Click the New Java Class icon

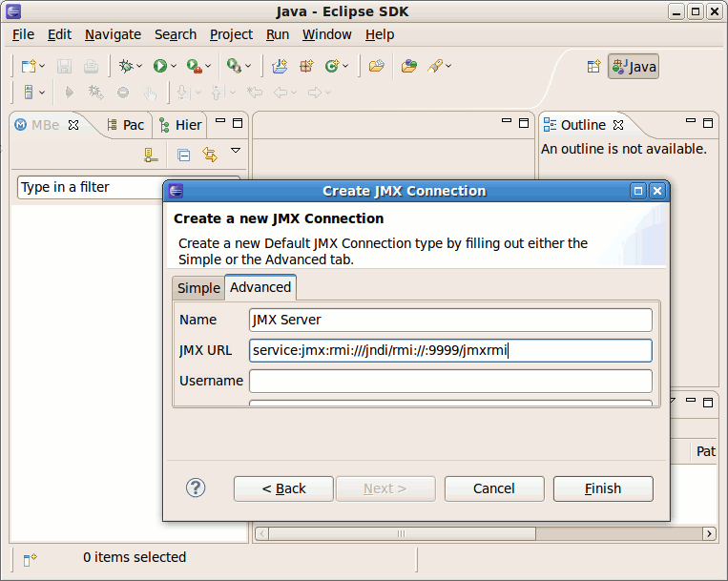click(x=332, y=66)
